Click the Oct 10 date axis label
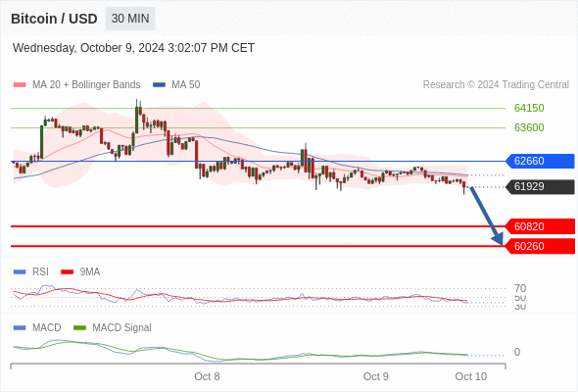This screenshot has width=578, height=392. coord(471,376)
